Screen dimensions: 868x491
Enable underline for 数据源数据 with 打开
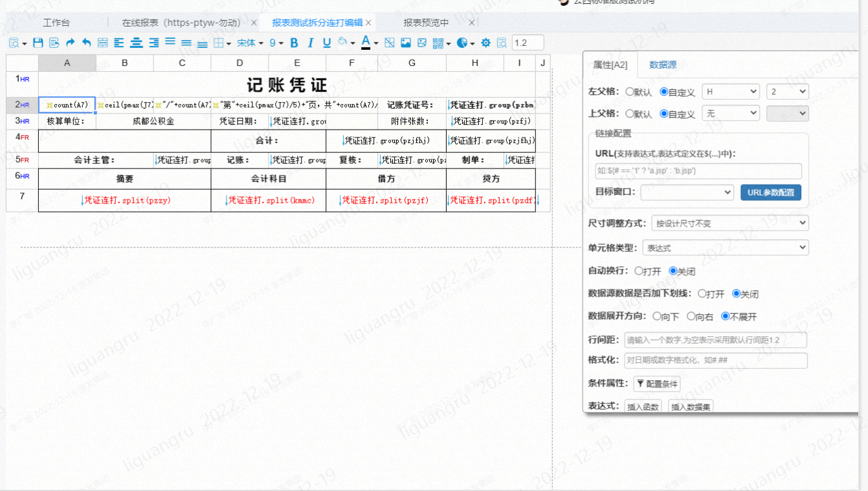[702, 293]
